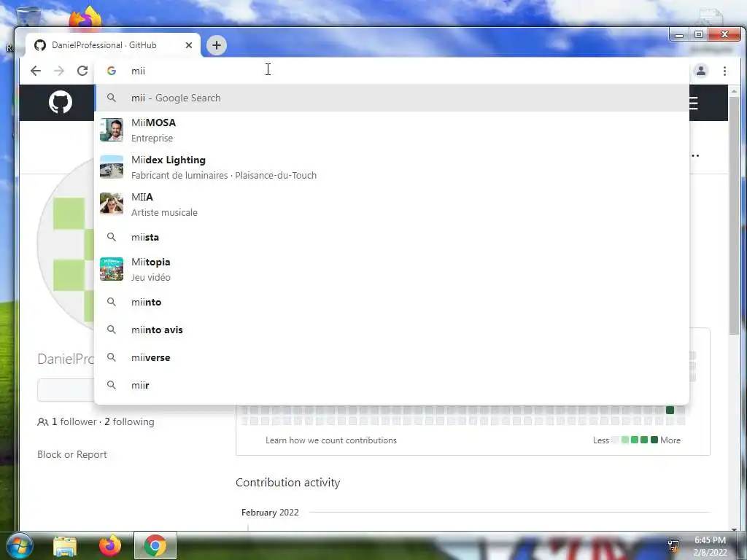This screenshot has height=560, width=747.
Task: Click the MiiMOSA thumbnail image
Action: coord(112,130)
